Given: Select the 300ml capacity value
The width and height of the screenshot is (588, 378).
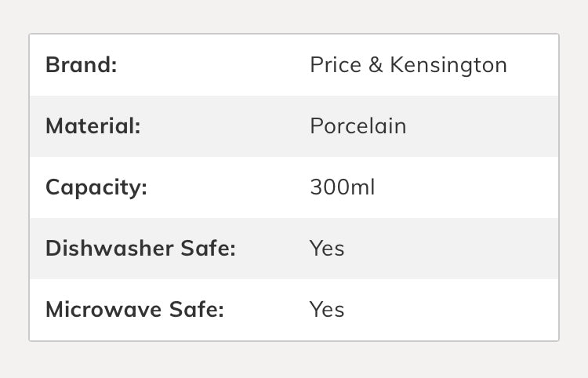Looking at the screenshot, I should (x=342, y=187).
